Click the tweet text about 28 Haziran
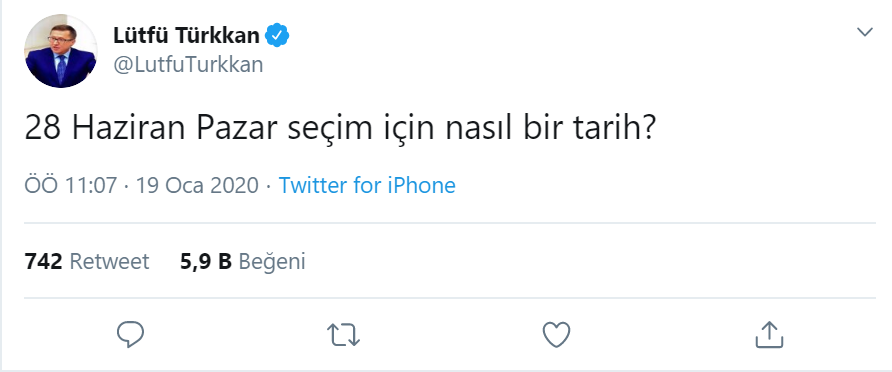The width and height of the screenshot is (892, 372). [341, 130]
